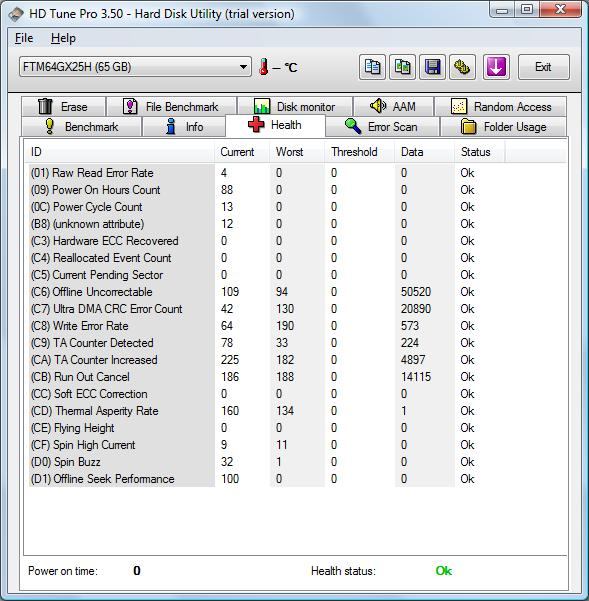Select the (CE) Flying Height row
The height and width of the screenshot is (601, 589).
[x=267, y=428]
